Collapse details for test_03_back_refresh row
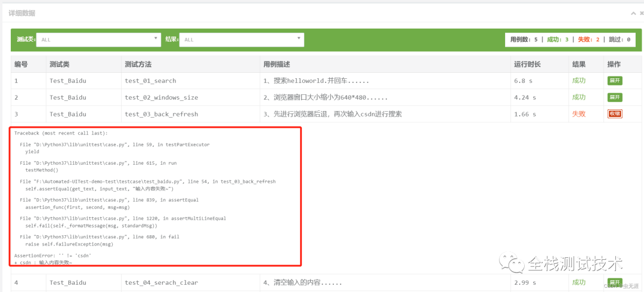644x292 pixels. [x=615, y=114]
